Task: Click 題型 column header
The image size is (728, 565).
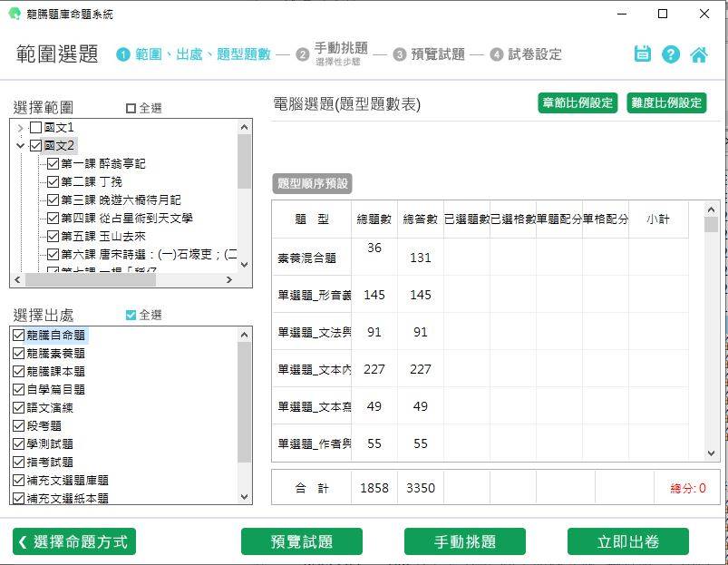Action: click(x=312, y=219)
